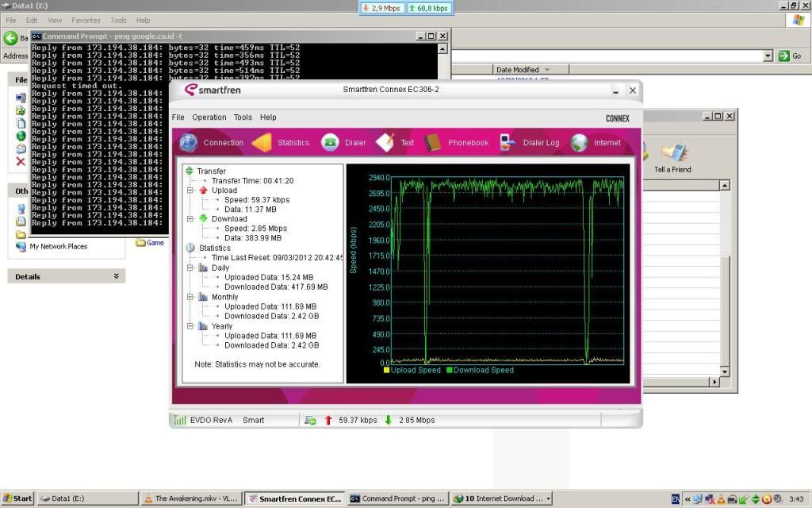Click the EVDO RevA status text
Viewport: 812px width, 508px height.
211,420
